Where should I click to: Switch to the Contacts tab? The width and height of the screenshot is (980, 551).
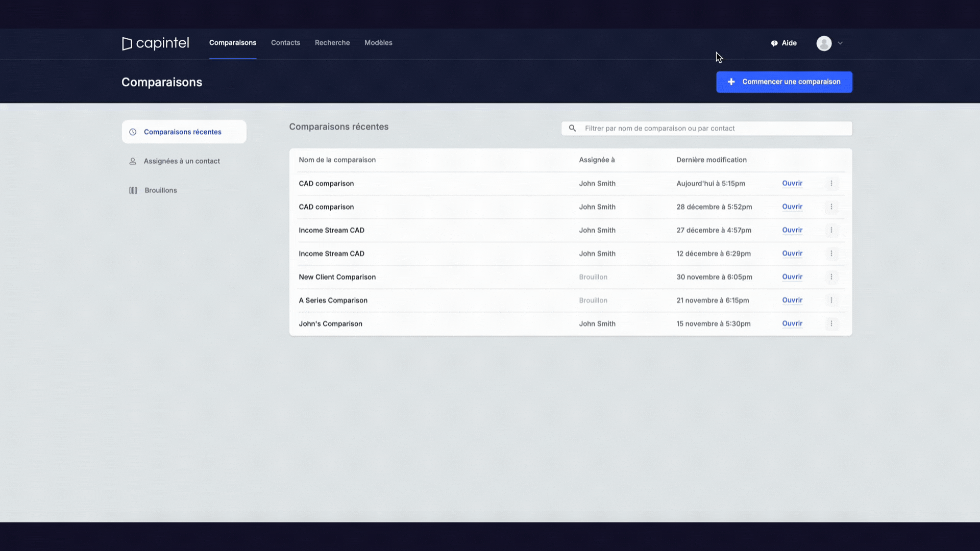tap(285, 43)
